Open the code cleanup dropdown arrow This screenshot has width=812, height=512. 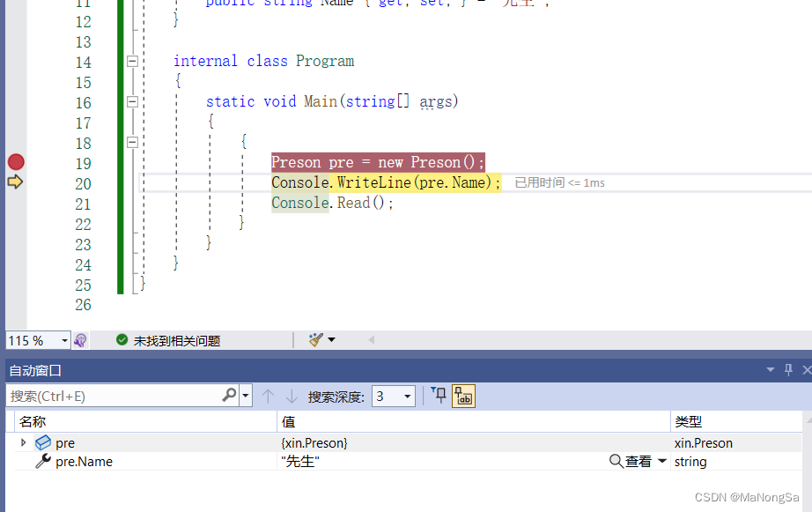tap(331, 340)
